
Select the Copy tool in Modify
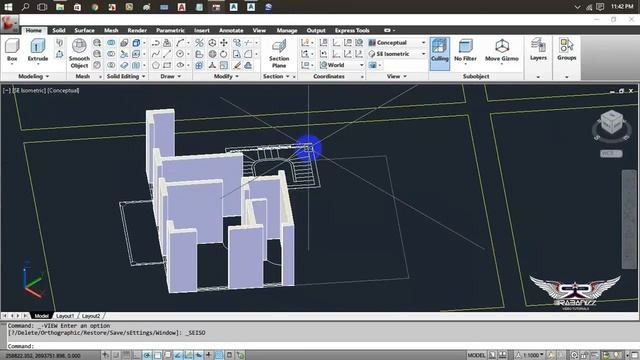click(237, 42)
